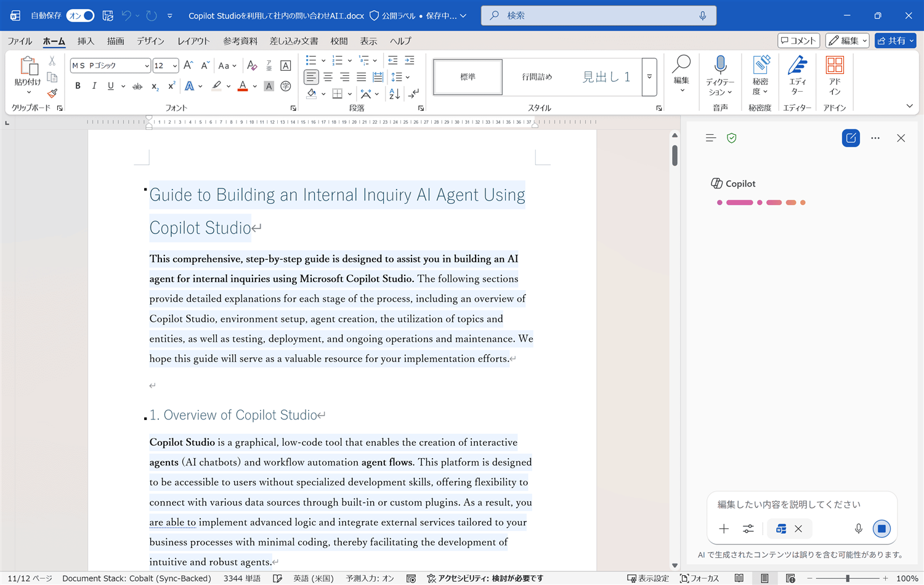Remove the attached Word document from Copilot prompt

pos(798,528)
